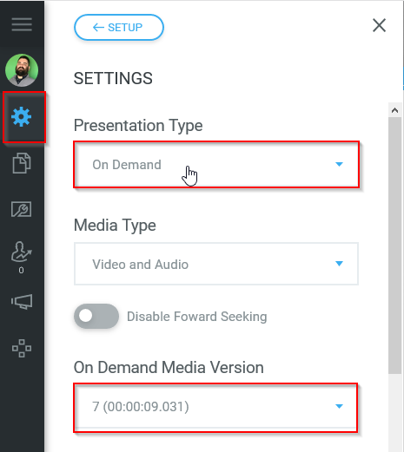Viewport: 404px width, 452px height.
Task: Click the Disable Foward Seeking label
Action: (x=197, y=317)
